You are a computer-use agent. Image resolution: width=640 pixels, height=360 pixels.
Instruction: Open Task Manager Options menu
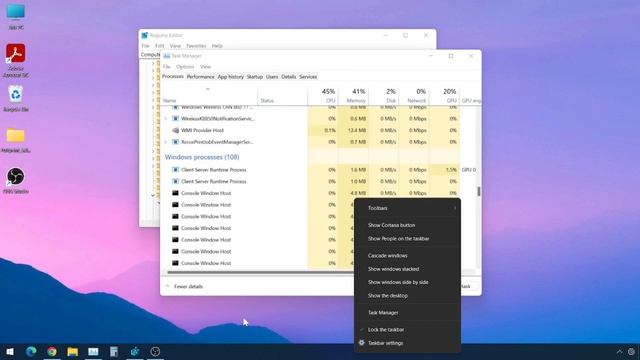point(185,67)
